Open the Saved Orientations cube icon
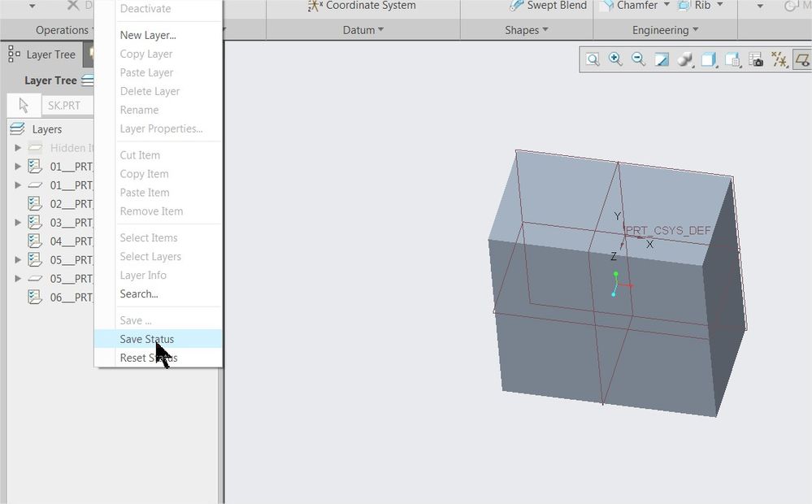 [709, 59]
